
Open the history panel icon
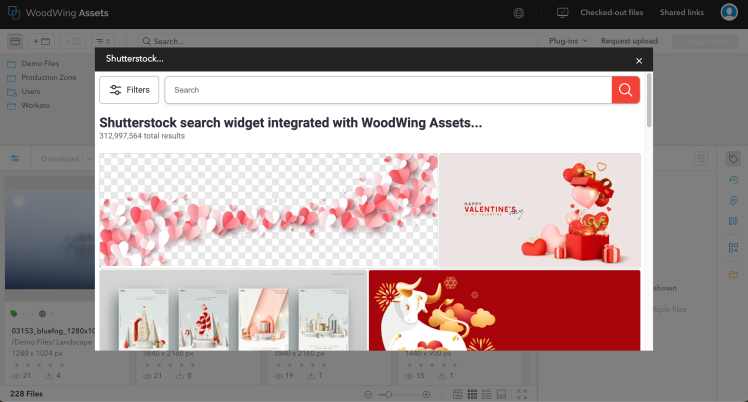pyautogui.click(x=733, y=180)
